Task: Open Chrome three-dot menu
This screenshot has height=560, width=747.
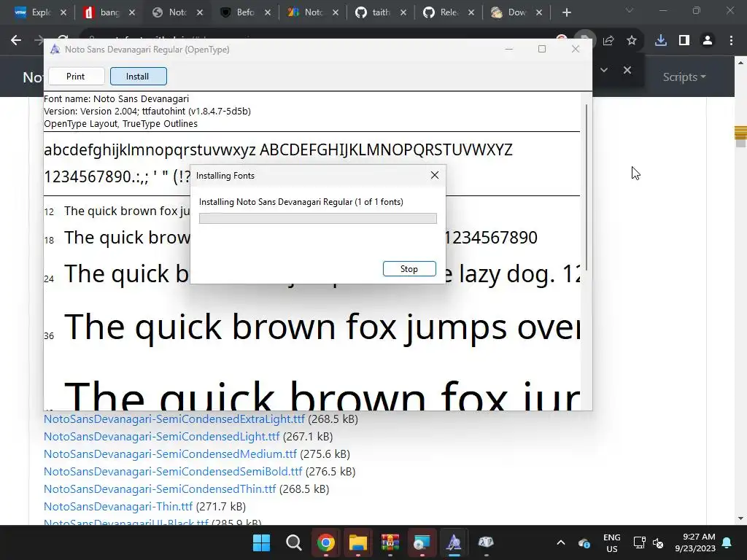Action: pos(731,41)
